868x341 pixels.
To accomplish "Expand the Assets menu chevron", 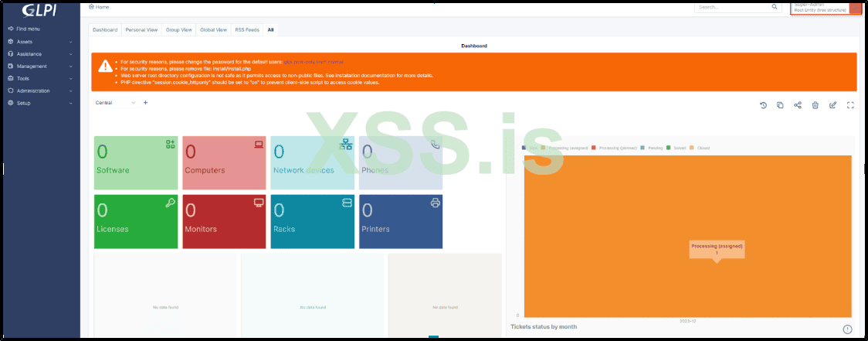I will [71, 42].
